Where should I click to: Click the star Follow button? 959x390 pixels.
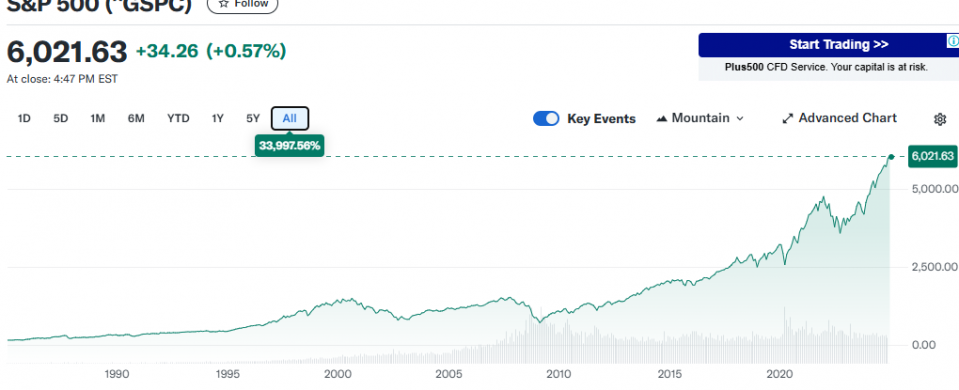click(243, 4)
